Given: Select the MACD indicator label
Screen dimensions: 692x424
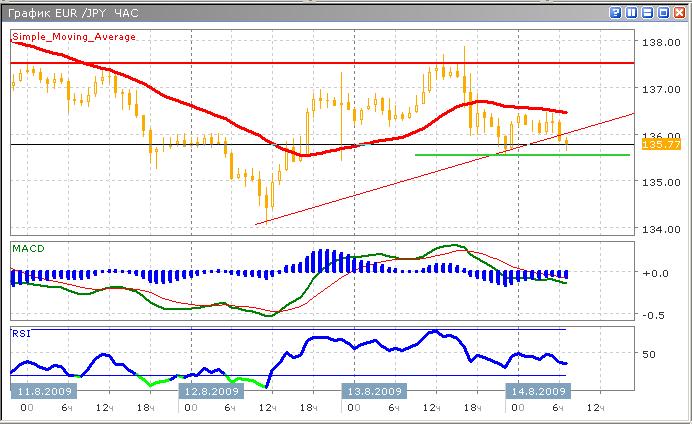Looking at the screenshot, I should point(26,247).
